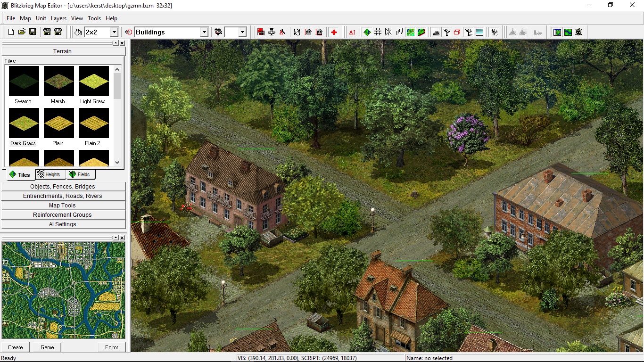644x362 pixels.
Task: Click the skull-like icon at toolbar end
Action: tap(579, 32)
